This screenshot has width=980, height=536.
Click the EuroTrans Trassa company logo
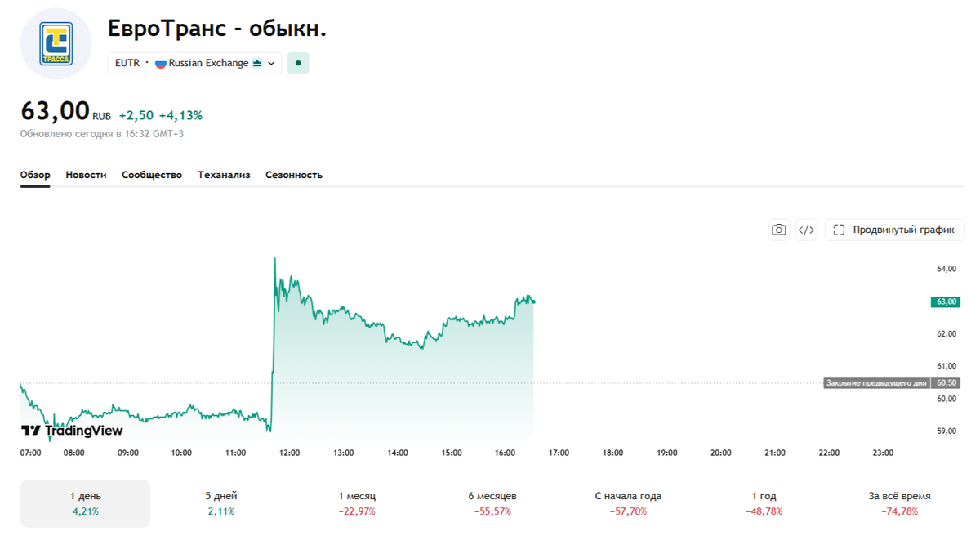[56, 43]
